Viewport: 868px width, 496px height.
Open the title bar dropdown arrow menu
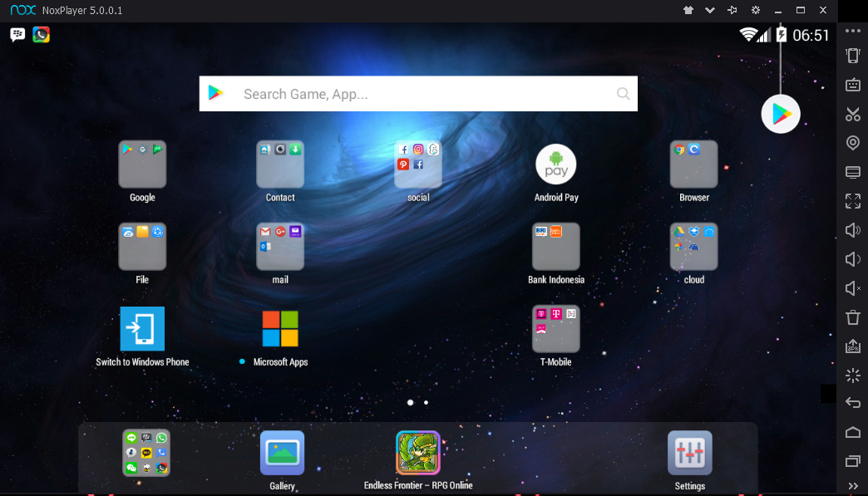[710, 10]
